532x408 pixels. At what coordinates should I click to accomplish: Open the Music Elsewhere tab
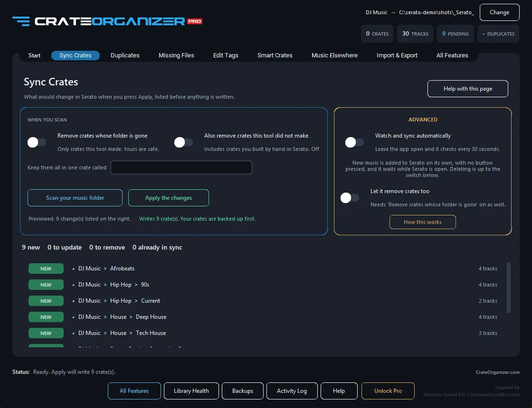pyautogui.click(x=334, y=56)
